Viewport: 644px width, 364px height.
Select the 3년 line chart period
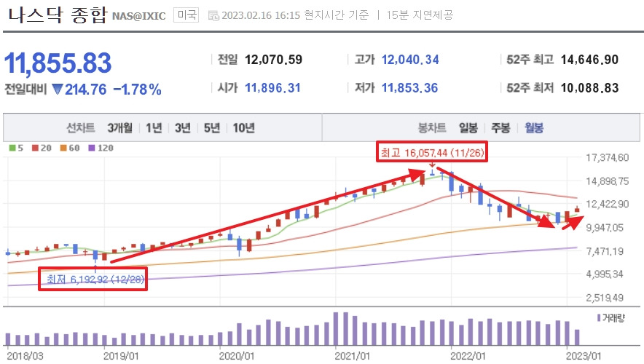183,128
